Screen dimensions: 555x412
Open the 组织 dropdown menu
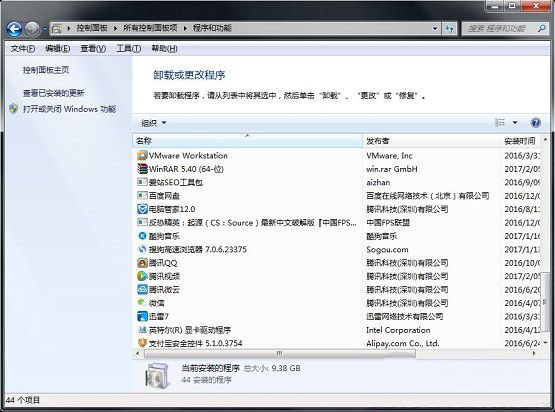(x=154, y=123)
